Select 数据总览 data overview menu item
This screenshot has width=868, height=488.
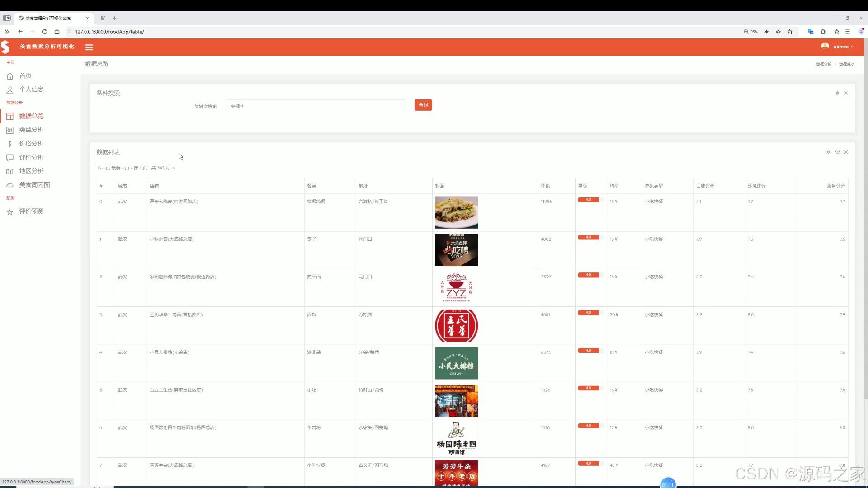click(31, 116)
